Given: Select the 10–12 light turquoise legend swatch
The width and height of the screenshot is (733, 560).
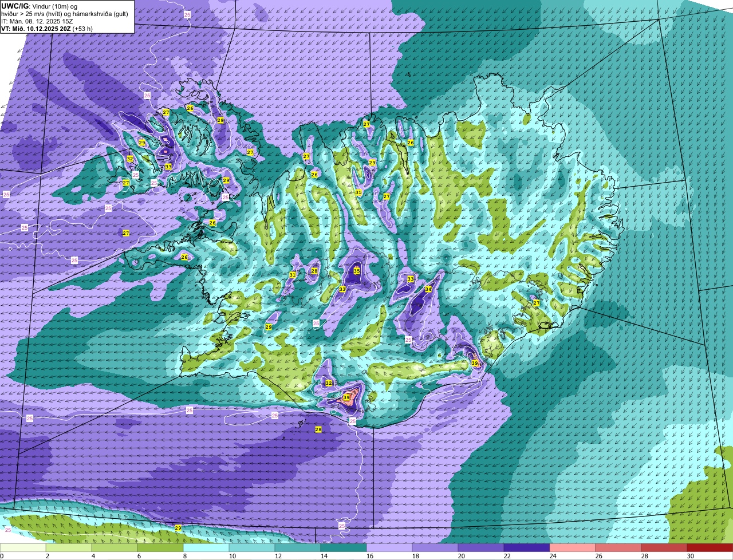Looking at the screenshot, I should coord(253,548).
